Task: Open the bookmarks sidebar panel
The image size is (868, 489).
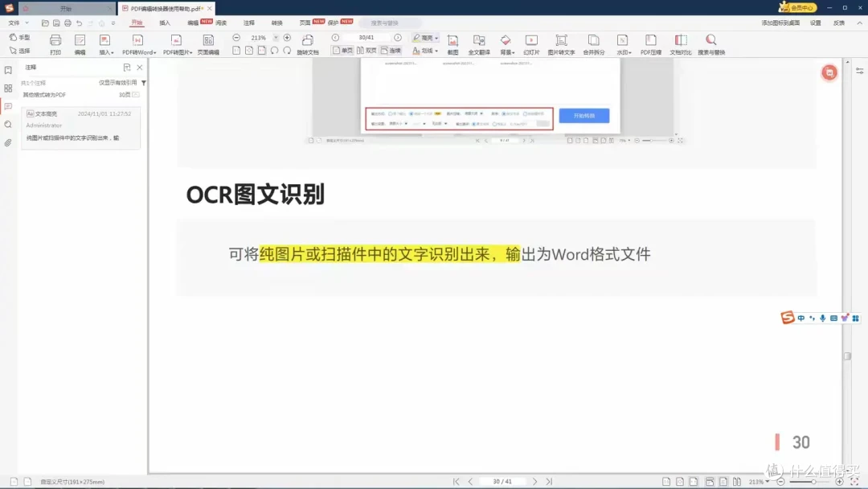Action: [8, 70]
